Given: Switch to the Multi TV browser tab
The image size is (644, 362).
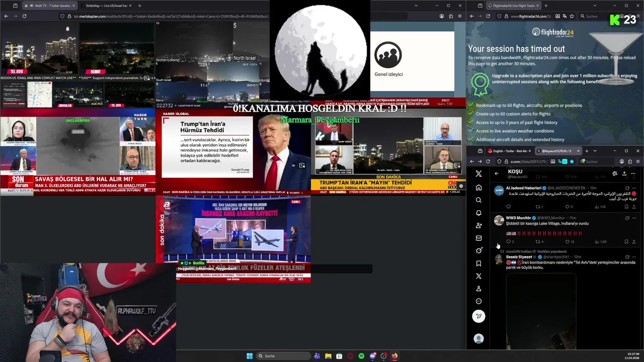Looking at the screenshot, I should [x=49, y=6].
